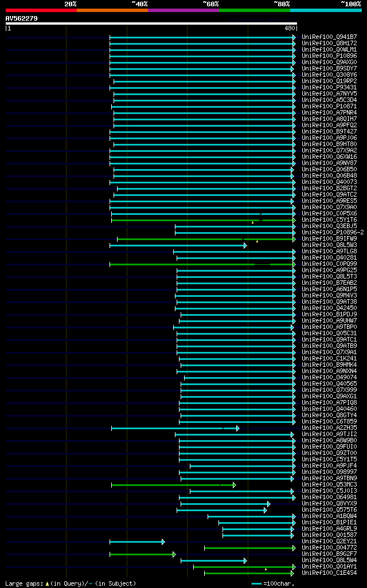Click the UniRef100_Q8VYX9 label
This screenshot has width=367, height=588.
coord(330,503)
